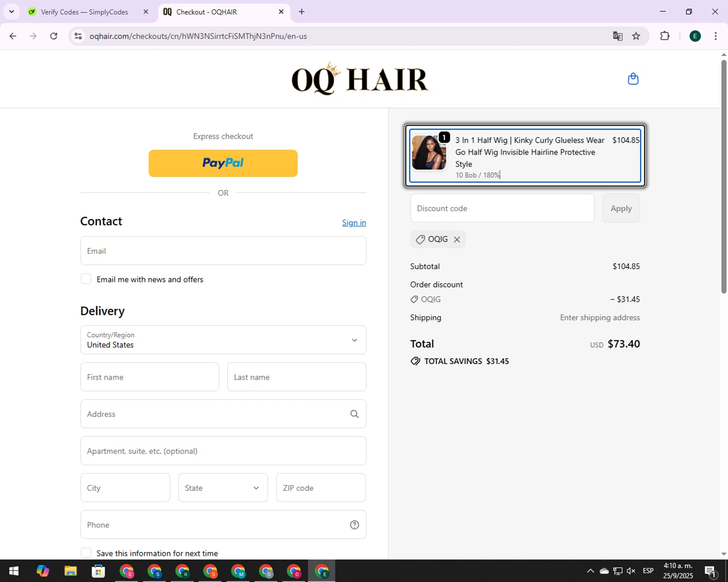Open OneDrive cloud tray icon

click(604, 571)
